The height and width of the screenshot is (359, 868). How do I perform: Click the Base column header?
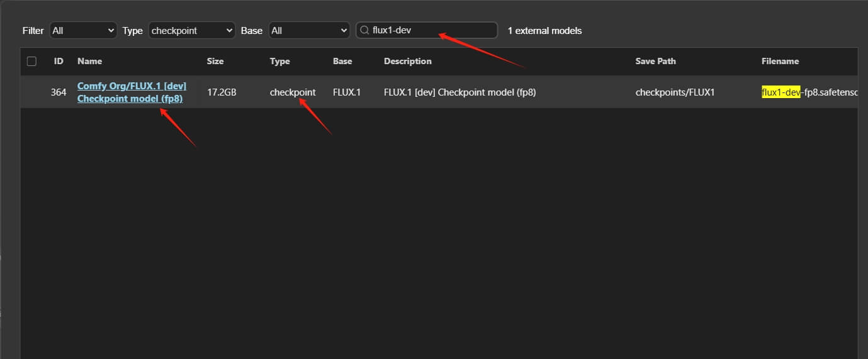click(342, 62)
